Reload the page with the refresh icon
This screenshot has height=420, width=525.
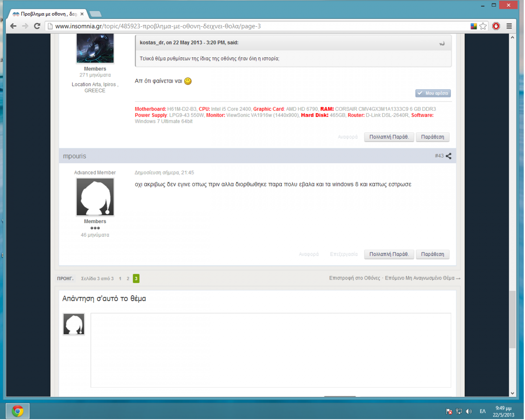(x=37, y=26)
